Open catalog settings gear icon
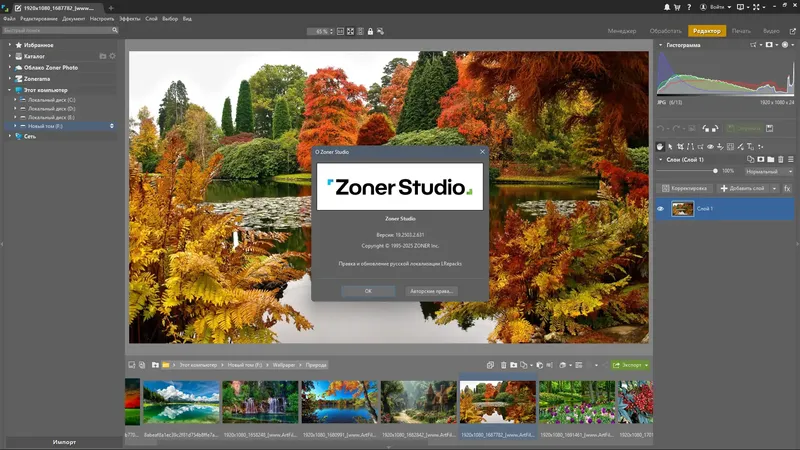The image size is (800, 450). point(113,56)
